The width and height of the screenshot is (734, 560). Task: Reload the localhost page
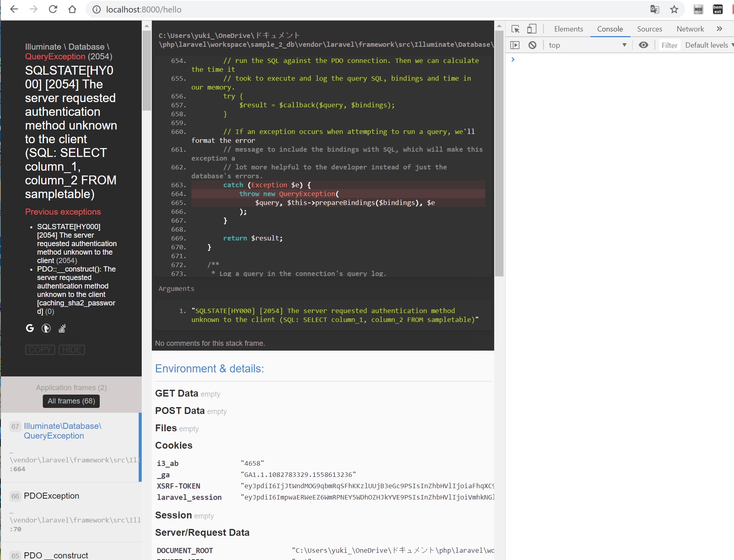[x=53, y=9]
